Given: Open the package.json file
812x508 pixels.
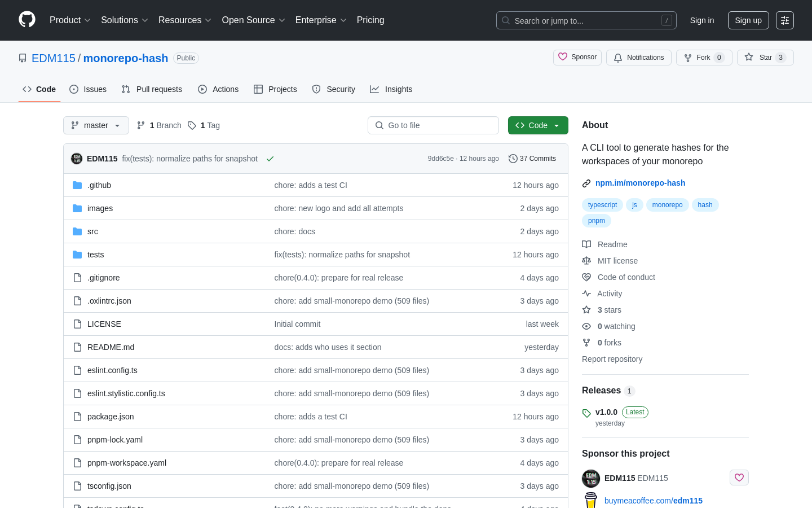Looking at the screenshot, I should pos(111,417).
